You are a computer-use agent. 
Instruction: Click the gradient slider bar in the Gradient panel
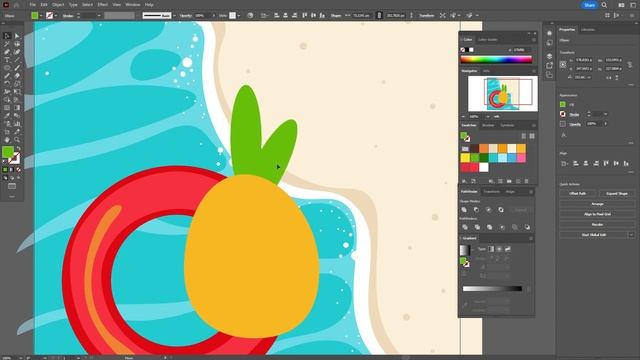tap(492, 289)
